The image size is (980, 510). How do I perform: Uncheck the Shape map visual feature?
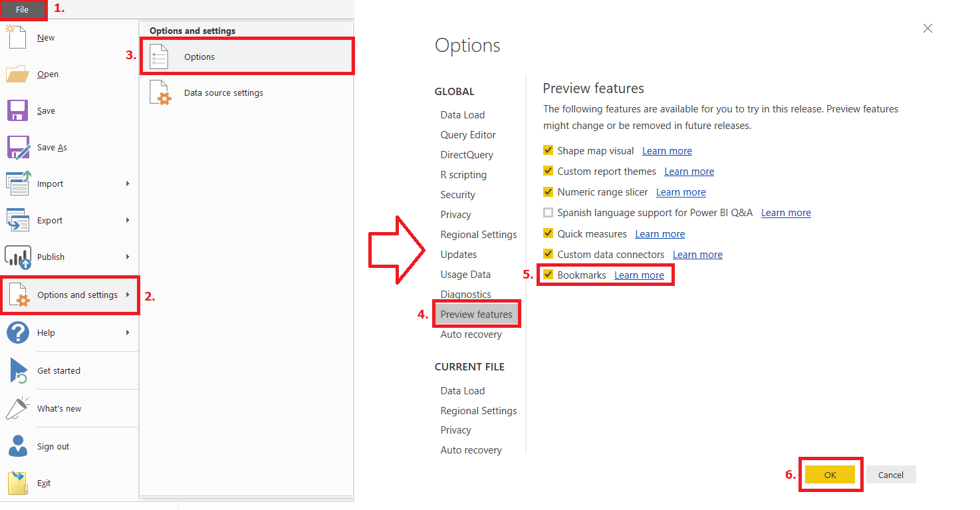click(548, 150)
